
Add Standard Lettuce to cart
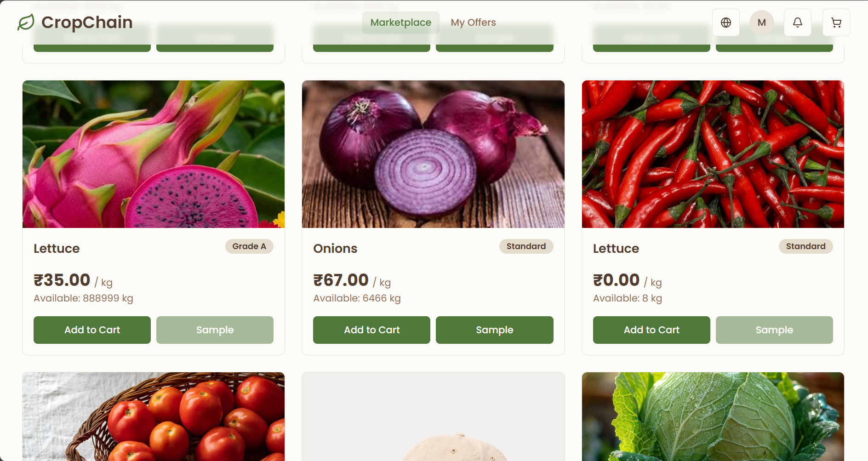pos(651,330)
